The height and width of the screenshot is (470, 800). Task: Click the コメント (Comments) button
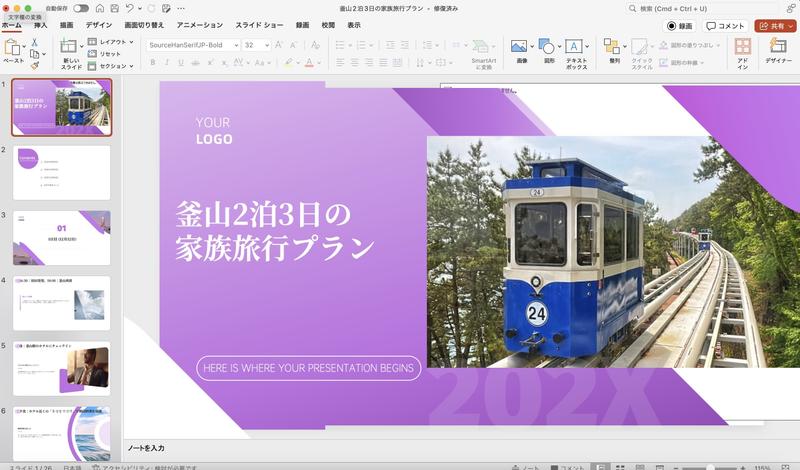[x=725, y=25]
